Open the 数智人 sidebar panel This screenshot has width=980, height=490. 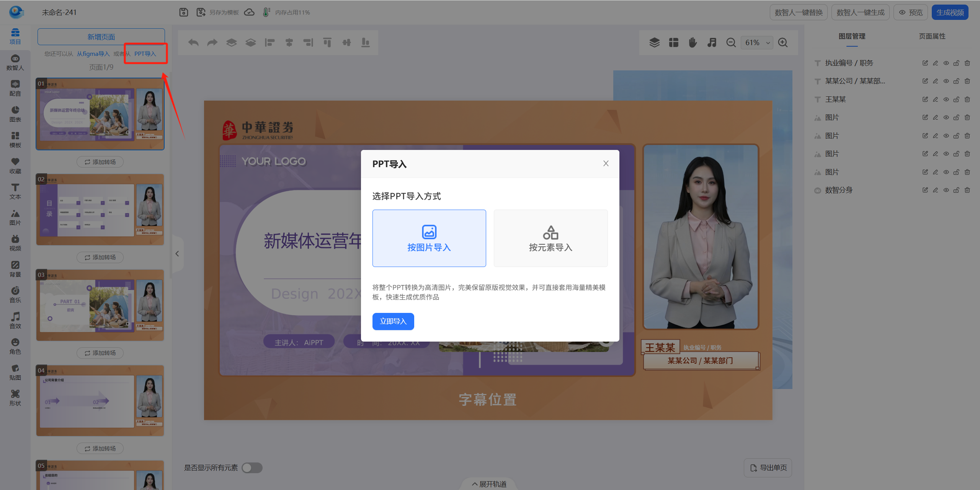[15, 62]
